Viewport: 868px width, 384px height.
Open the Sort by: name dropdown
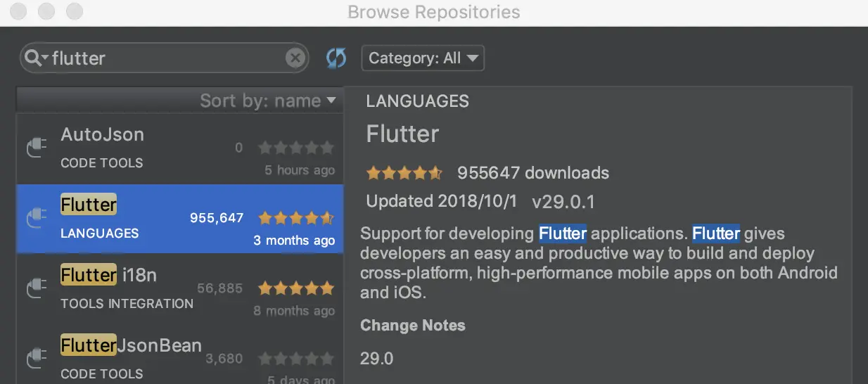coord(268,101)
